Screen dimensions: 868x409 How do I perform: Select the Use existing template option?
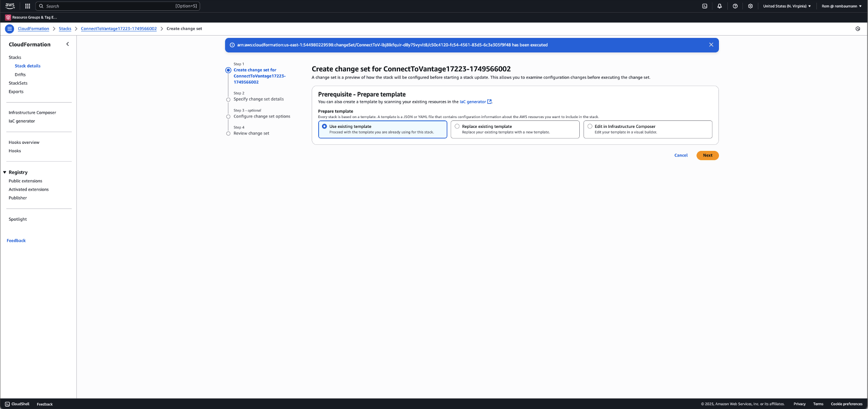pos(382,129)
